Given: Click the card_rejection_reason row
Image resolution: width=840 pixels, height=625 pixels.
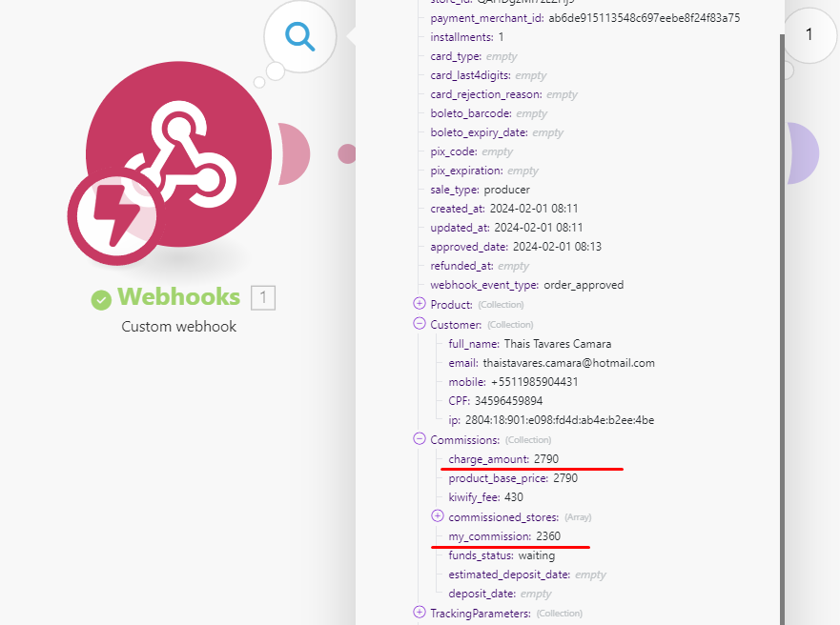Looking at the screenshot, I should [x=504, y=94].
